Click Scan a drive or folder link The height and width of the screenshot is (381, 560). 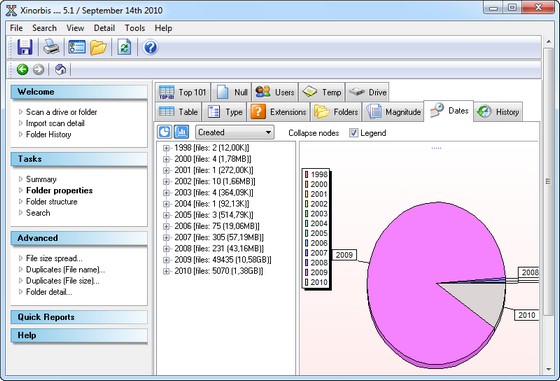[61, 112]
